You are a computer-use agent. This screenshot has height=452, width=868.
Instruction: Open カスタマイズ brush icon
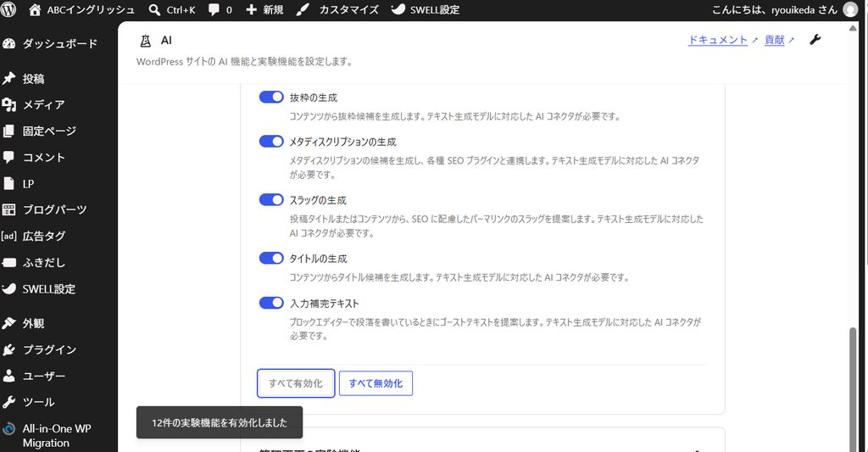pos(303,9)
